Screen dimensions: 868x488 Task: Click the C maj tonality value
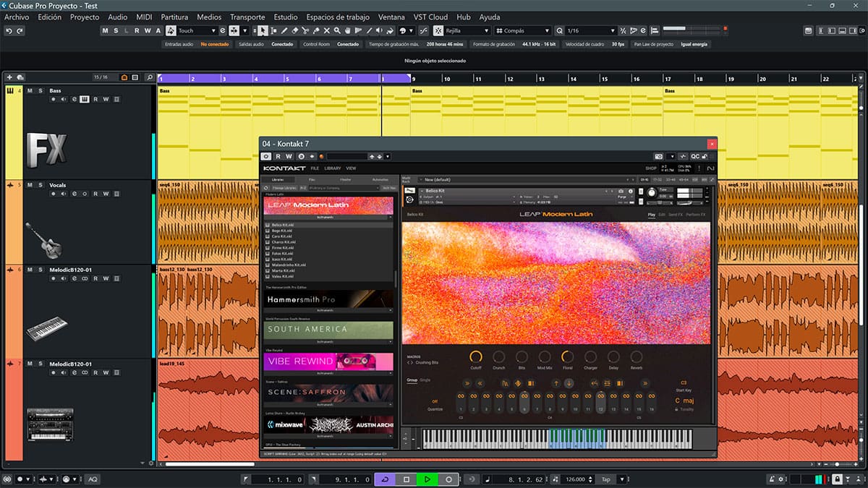point(684,401)
